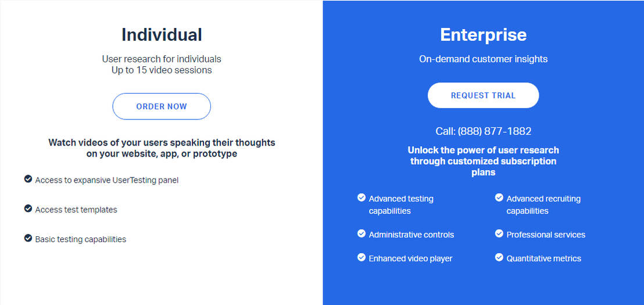The image size is (644, 305).
Task: Click checkmark icon beside UserTesting panel access
Action: [x=28, y=179]
